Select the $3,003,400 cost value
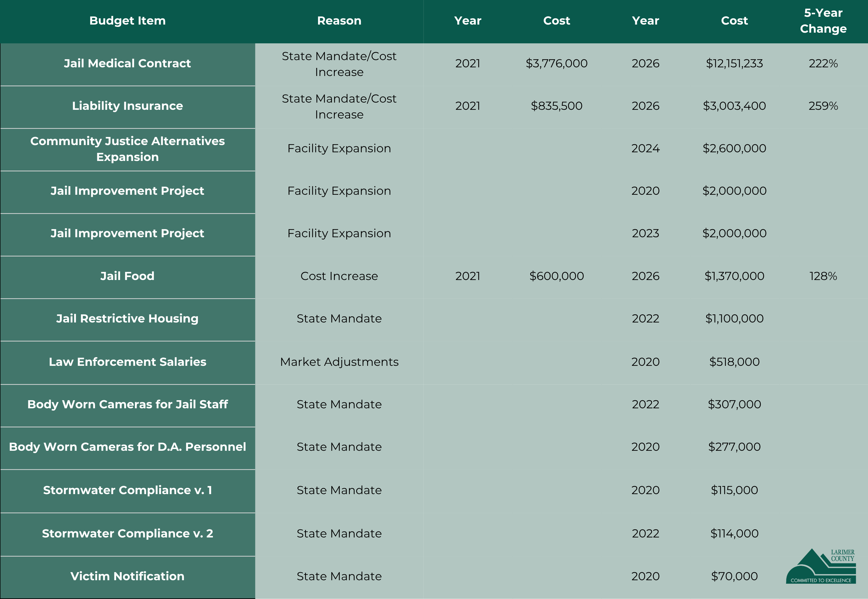The width and height of the screenshot is (868, 599). pos(735,106)
